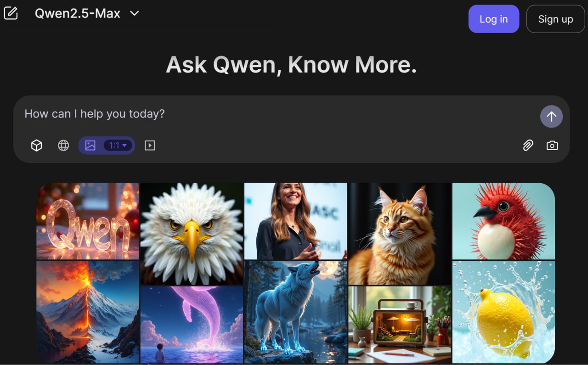588x365 pixels.
Task: Expand the 1:1 aspect ratio dropdown
Action: click(118, 146)
